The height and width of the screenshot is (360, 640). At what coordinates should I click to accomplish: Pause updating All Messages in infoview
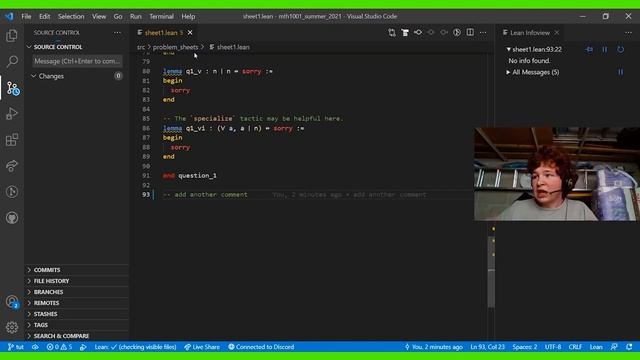coord(621,72)
